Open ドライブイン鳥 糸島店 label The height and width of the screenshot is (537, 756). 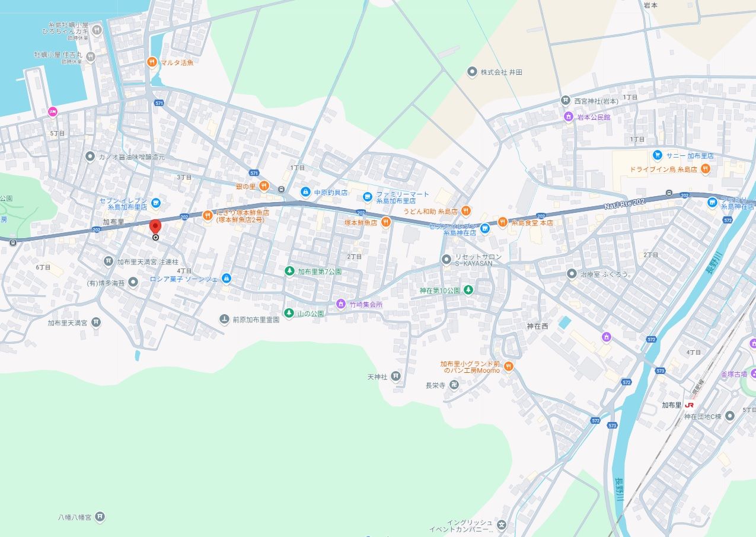[663, 170]
